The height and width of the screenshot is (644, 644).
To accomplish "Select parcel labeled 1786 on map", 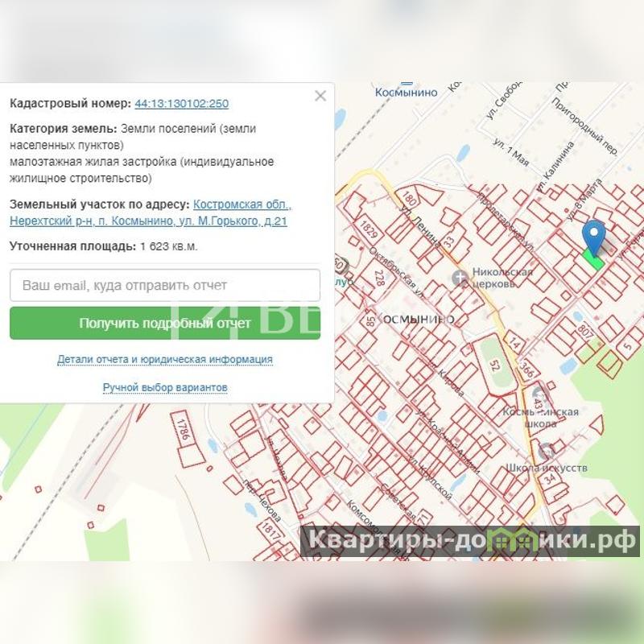I will 183,430.
